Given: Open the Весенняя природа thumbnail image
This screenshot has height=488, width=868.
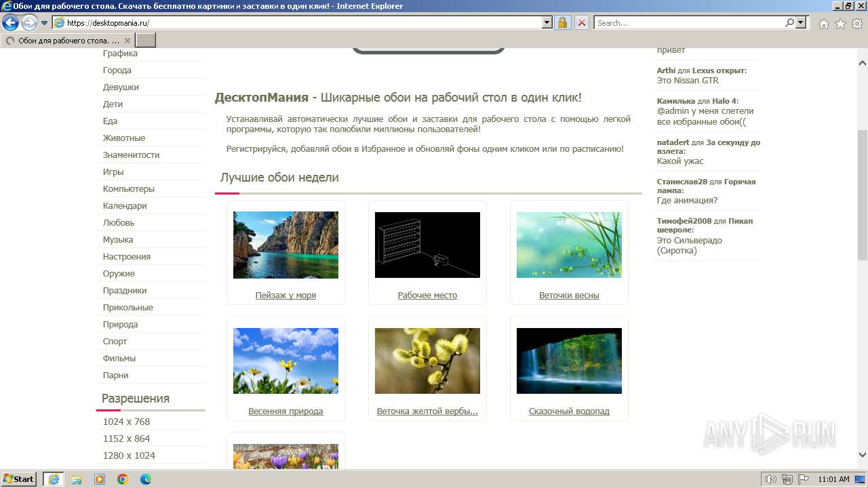Looking at the screenshot, I should (285, 361).
